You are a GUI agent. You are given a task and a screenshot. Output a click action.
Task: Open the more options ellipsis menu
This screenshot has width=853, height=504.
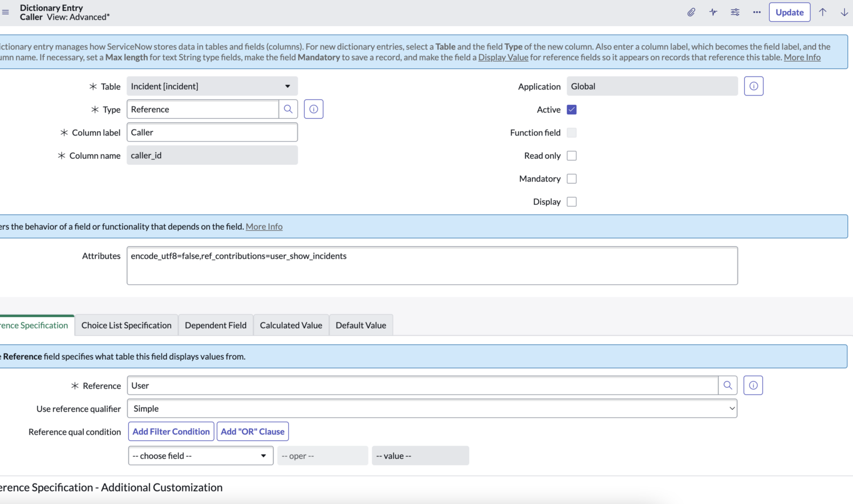click(x=756, y=12)
